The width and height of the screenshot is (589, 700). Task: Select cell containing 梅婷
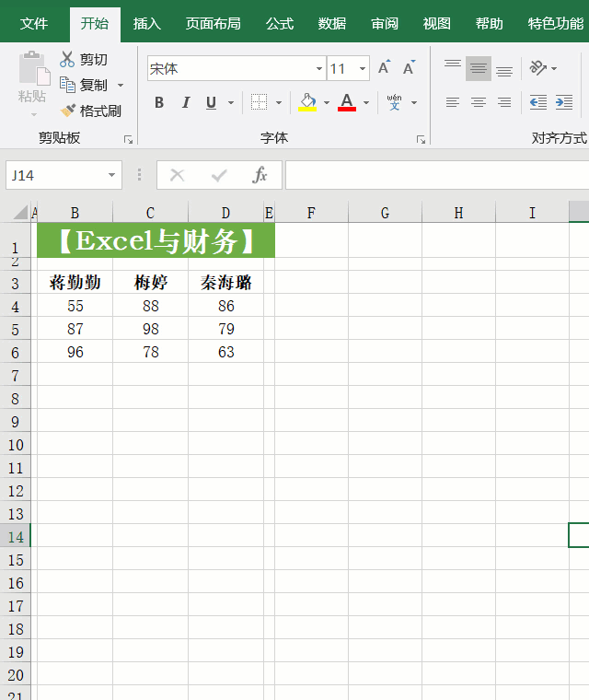pos(151,283)
